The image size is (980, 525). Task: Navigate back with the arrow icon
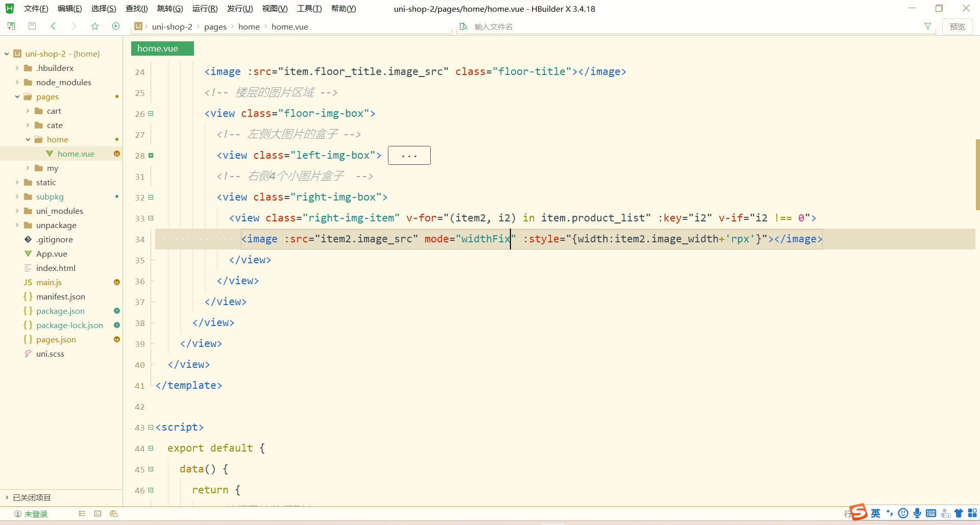coord(53,26)
